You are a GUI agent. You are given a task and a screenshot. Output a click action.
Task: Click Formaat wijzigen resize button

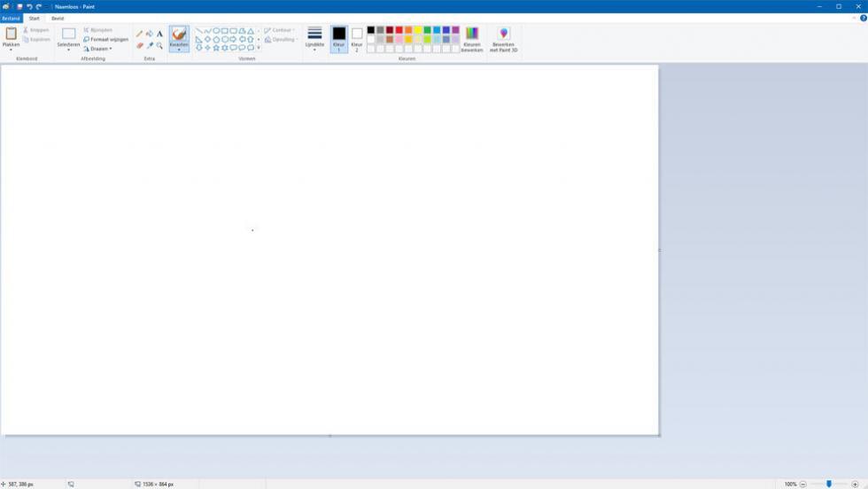pos(105,39)
